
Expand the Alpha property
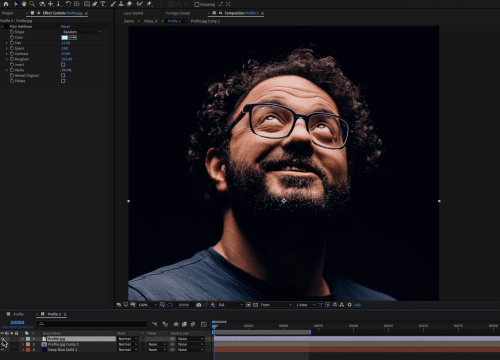pyautogui.click(x=6, y=70)
